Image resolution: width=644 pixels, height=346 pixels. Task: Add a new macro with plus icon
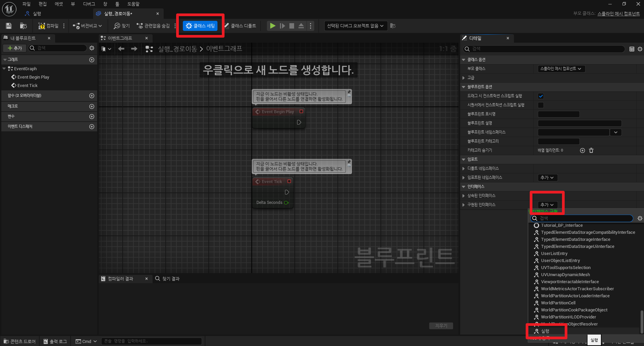point(92,106)
